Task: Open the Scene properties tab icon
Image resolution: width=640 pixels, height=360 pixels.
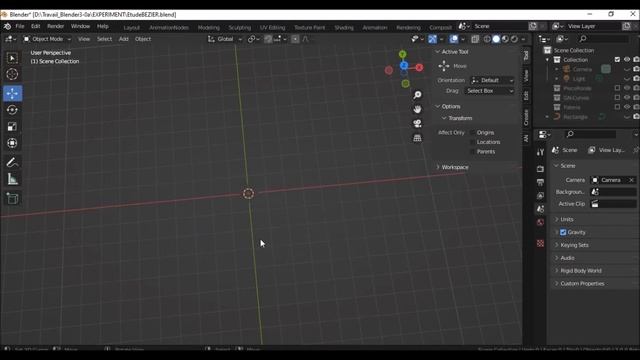Action: pyautogui.click(x=540, y=209)
